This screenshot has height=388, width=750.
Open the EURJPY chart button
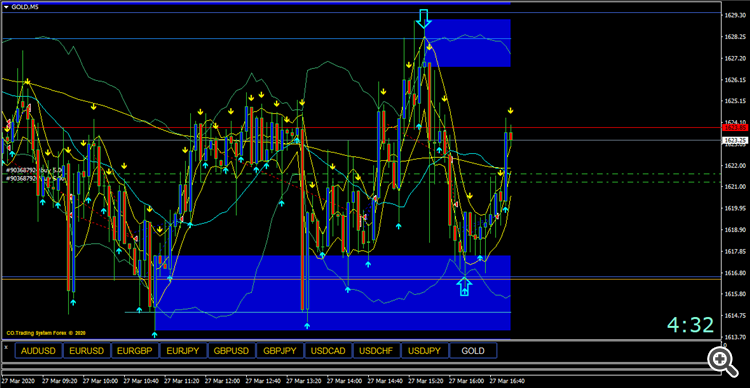(x=183, y=351)
